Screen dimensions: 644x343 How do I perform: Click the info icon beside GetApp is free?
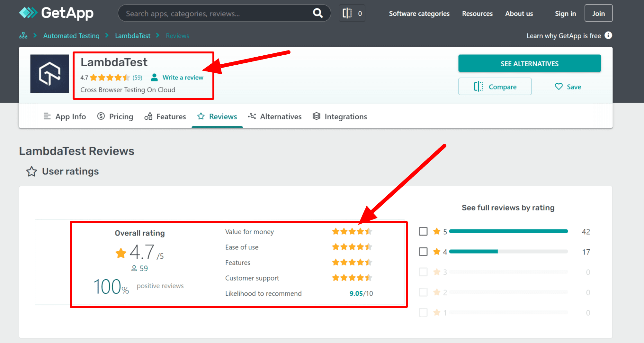coord(608,35)
